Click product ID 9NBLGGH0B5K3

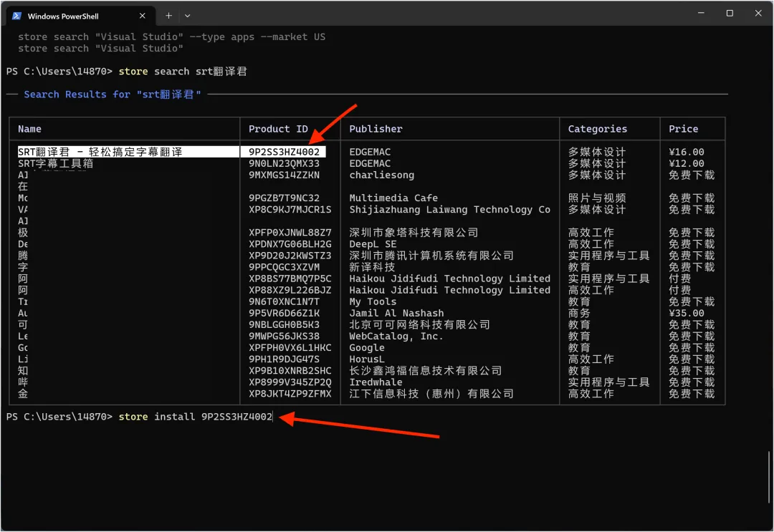[284, 324]
